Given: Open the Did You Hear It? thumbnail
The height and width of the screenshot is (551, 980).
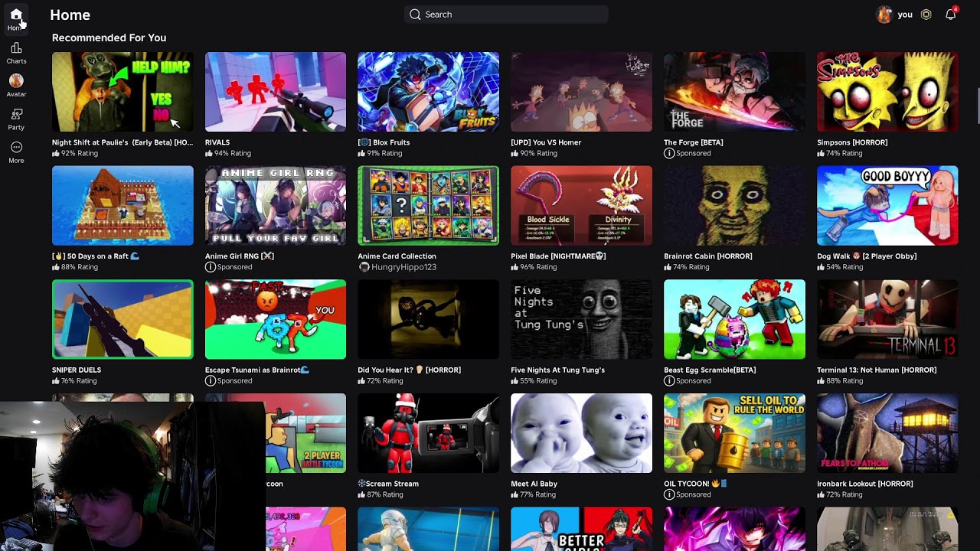Looking at the screenshot, I should point(428,319).
